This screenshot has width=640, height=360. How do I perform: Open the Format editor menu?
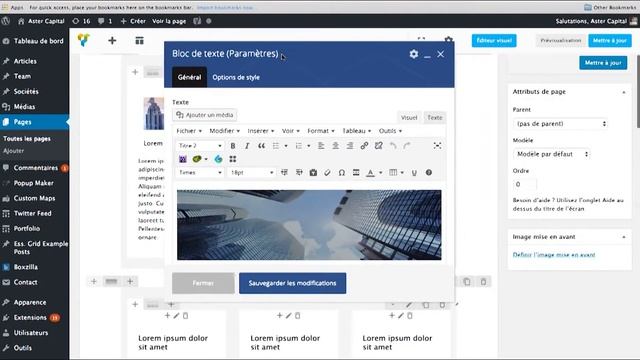point(321,131)
